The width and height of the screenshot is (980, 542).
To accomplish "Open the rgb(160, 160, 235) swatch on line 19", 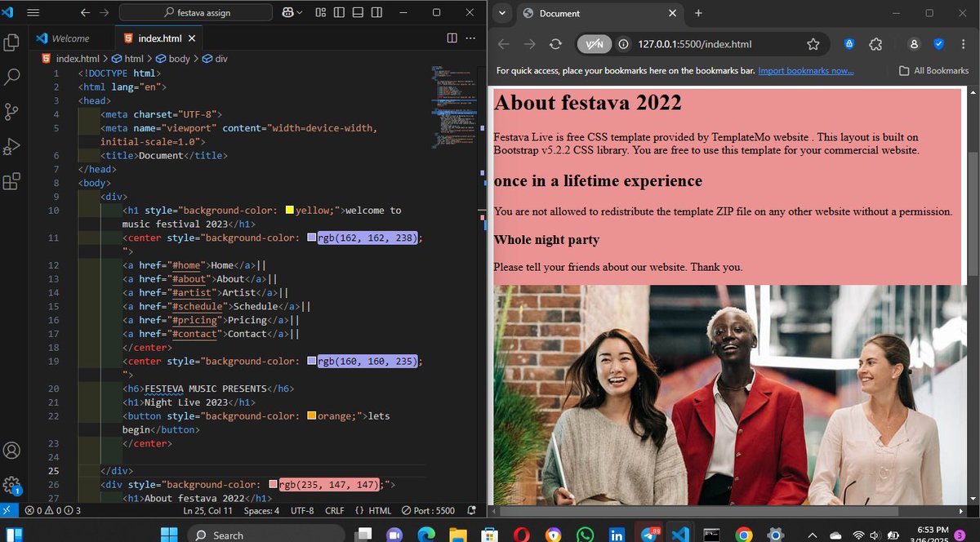I will (x=311, y=362).
